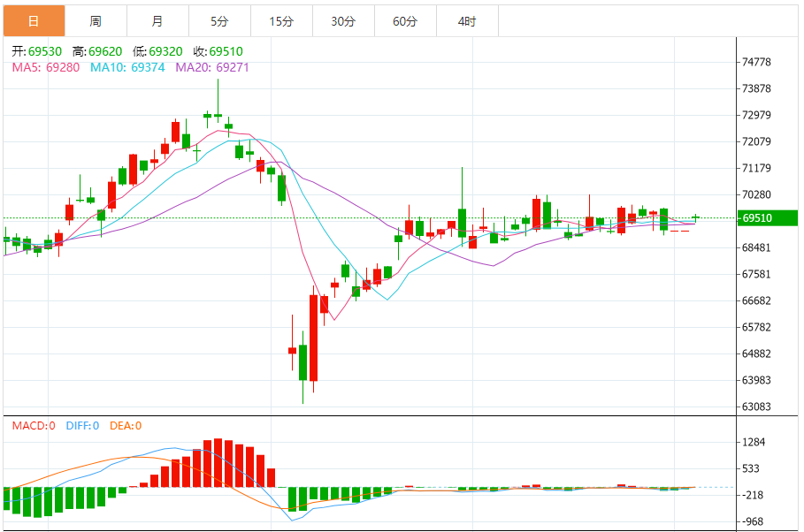804x532 pixels.
Task: Click the 68481 price axis label
Action: click(757, 247)
